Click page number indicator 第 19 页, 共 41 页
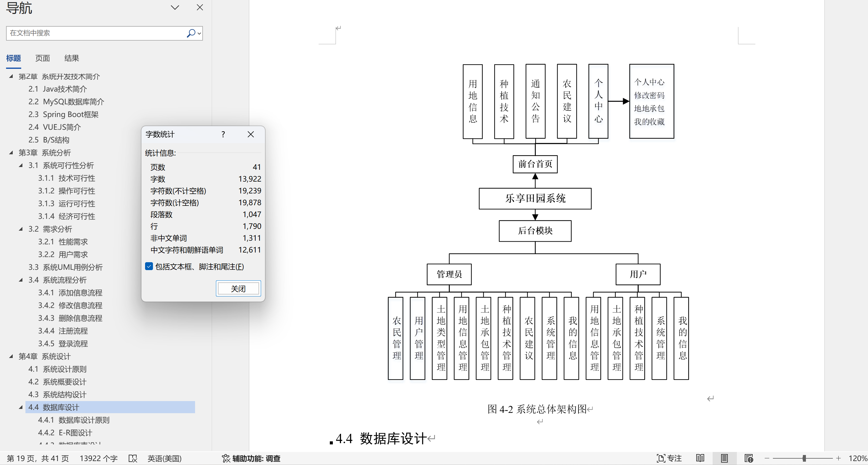This screenshot has height=465, width=868. (x=38, y=458)
